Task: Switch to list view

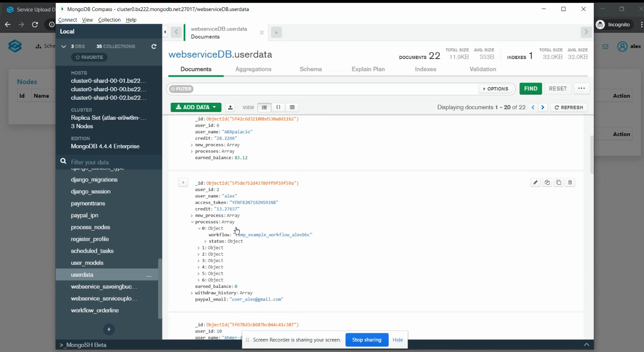Action: coord(264,107)
